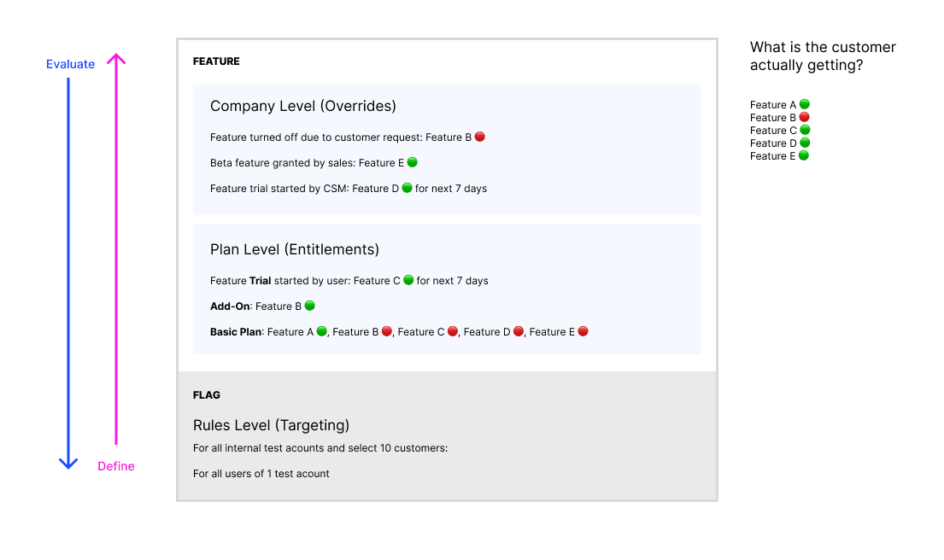This screenshot has width=944, height=560.
Task: Click green dot next to CSM trial Feature D
Action: click(x=408, y=188)
